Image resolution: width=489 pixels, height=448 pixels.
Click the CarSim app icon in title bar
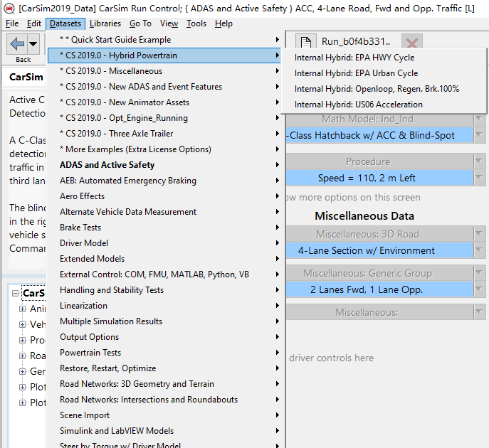(x=9, y=9)
